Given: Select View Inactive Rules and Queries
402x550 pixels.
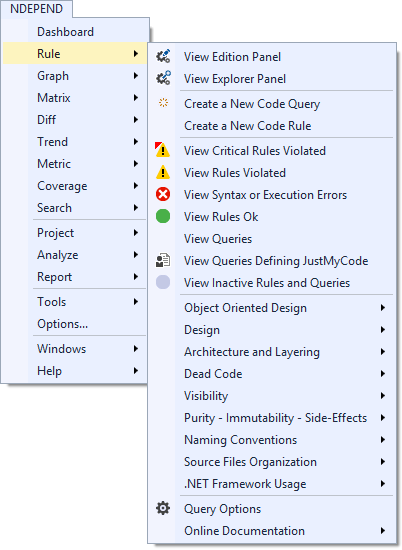Looking at the screenshot, I should pyautogui.click(x=267, y=283).
